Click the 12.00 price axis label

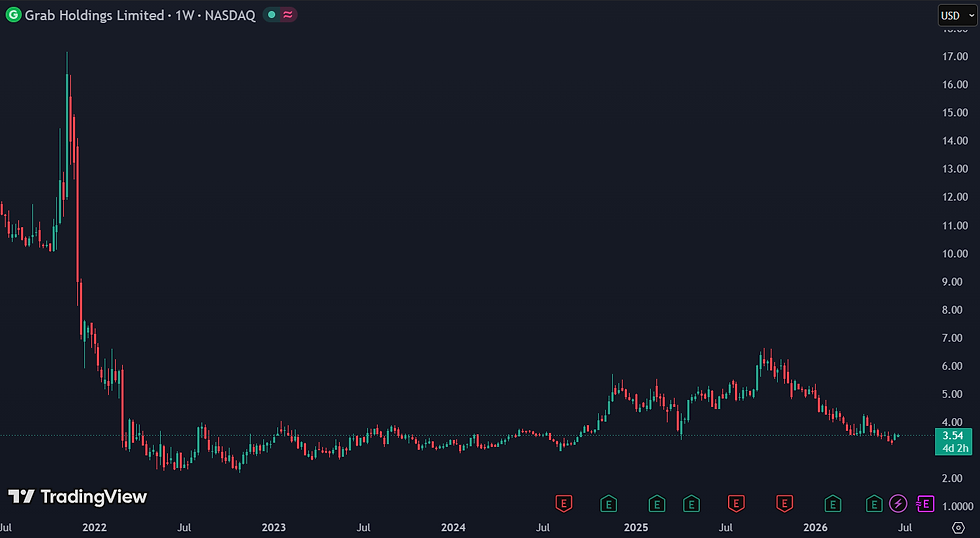(955, 197)
